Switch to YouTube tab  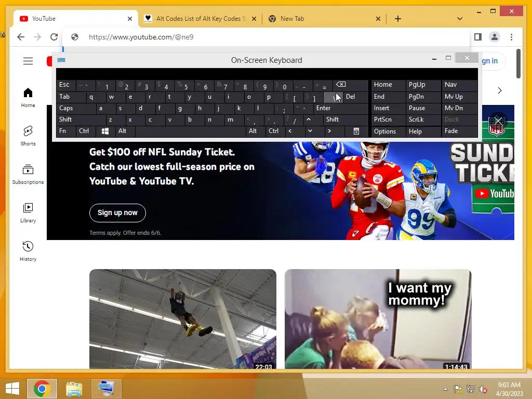[76, 19]
